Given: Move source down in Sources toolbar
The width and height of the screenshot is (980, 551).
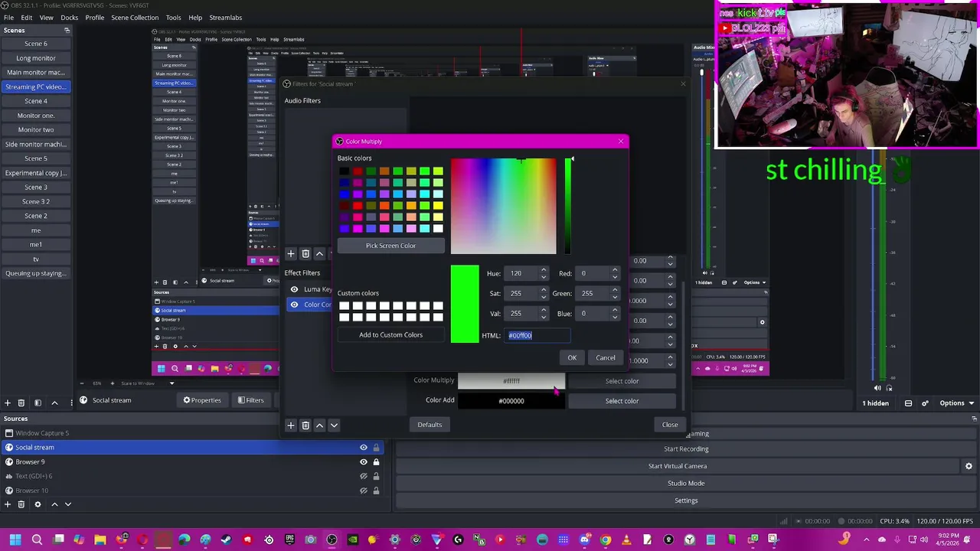Looking at the screenshot, I should coord(68,504).
